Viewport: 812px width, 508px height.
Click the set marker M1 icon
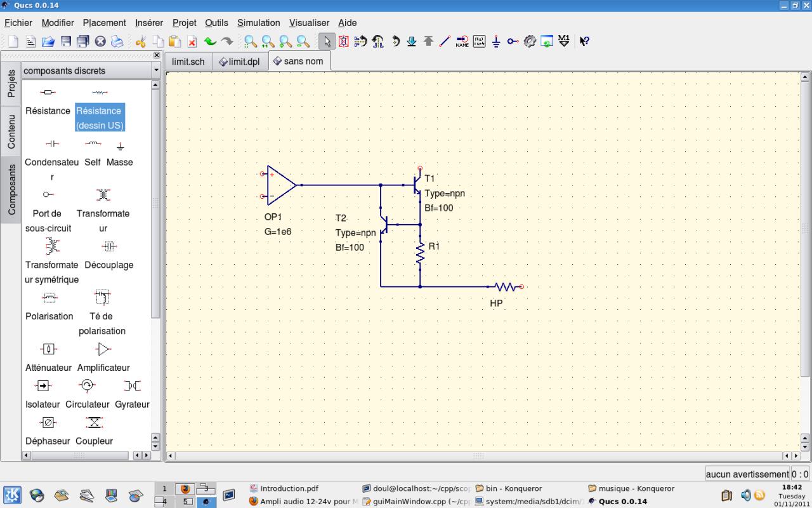(x=563, y=41)
